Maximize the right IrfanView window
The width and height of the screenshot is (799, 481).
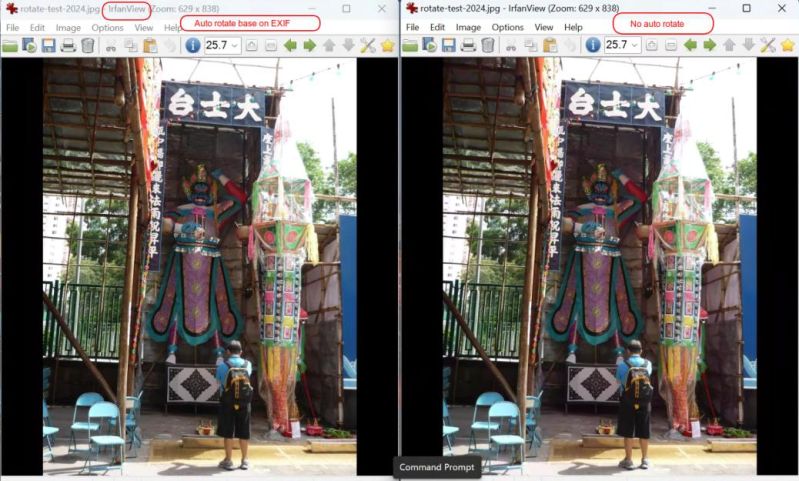[x=747, y=8]
